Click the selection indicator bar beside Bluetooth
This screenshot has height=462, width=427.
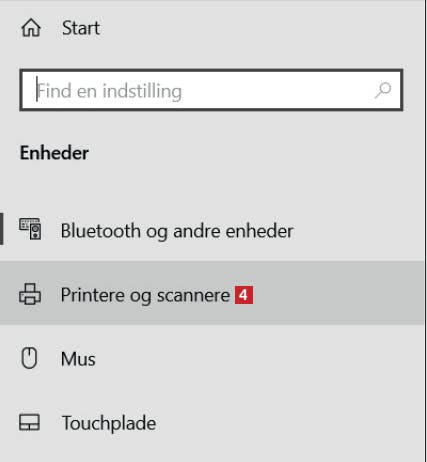click(x=2, y=229)
